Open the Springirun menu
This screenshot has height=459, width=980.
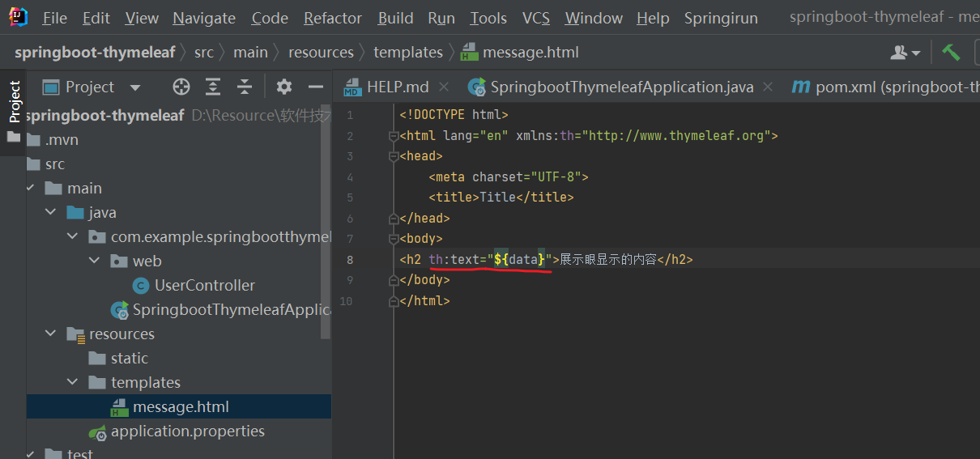click(x=722, y=18)
